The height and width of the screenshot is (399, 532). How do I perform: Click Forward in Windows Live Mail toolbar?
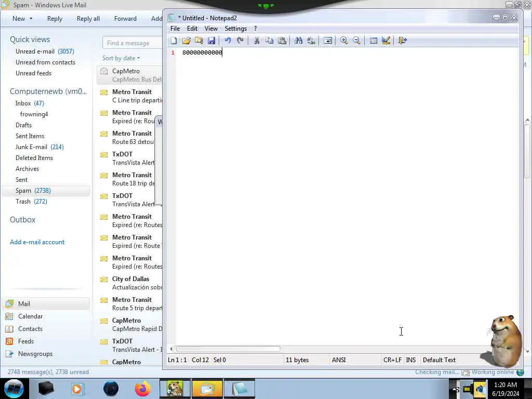125,19
